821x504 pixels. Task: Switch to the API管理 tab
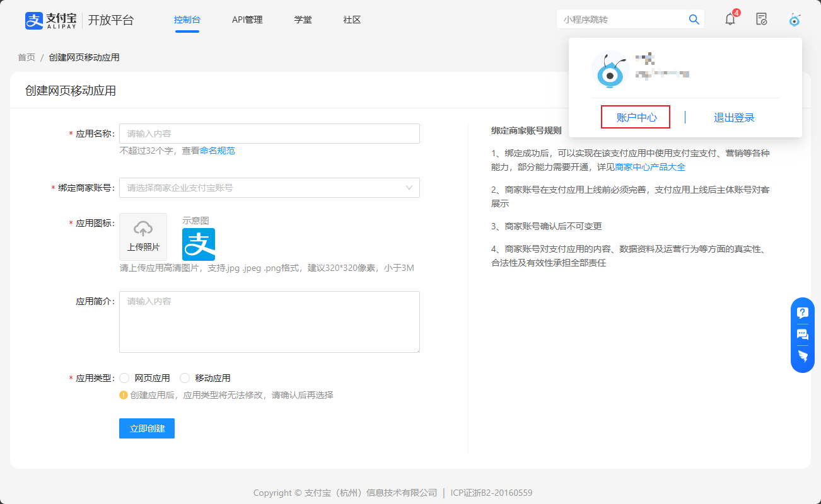[x=247, y=20]
